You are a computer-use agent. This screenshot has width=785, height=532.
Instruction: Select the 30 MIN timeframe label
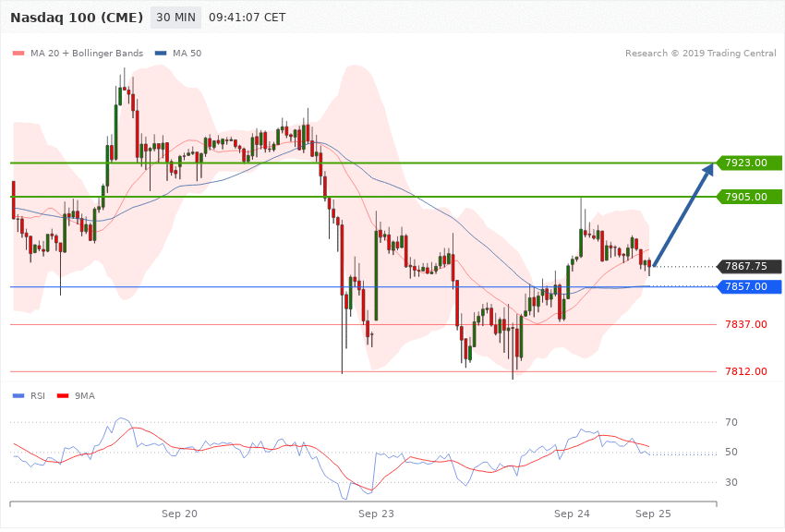pos(175,18)
